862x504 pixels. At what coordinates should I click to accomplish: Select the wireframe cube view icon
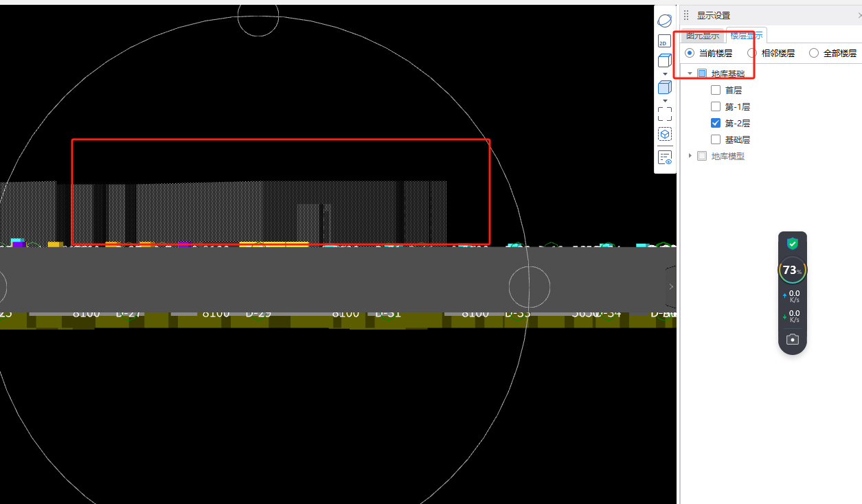tap(664, 60)
